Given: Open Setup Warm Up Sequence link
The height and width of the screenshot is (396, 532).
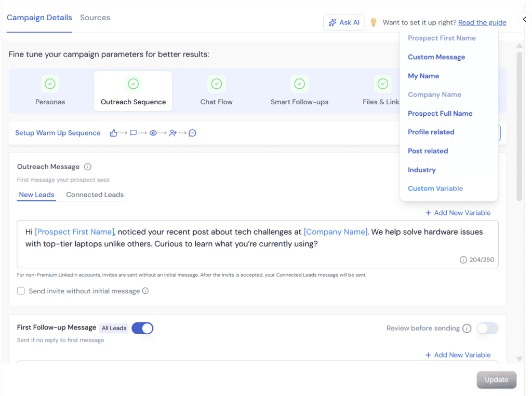Looking at the screenshot, I should pyautogui.click(x=58, y=133).
